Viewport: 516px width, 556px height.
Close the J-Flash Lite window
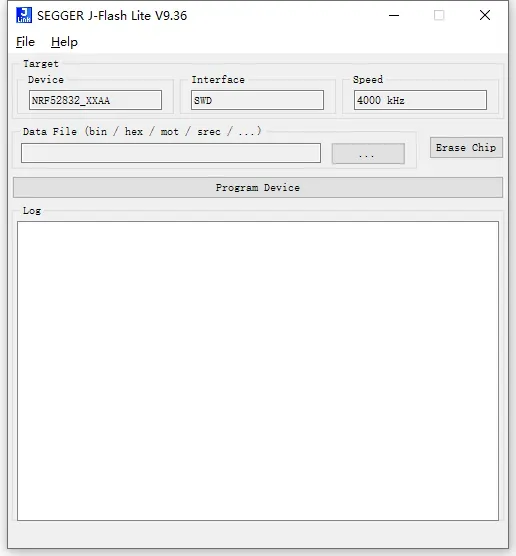pos(485,15)
